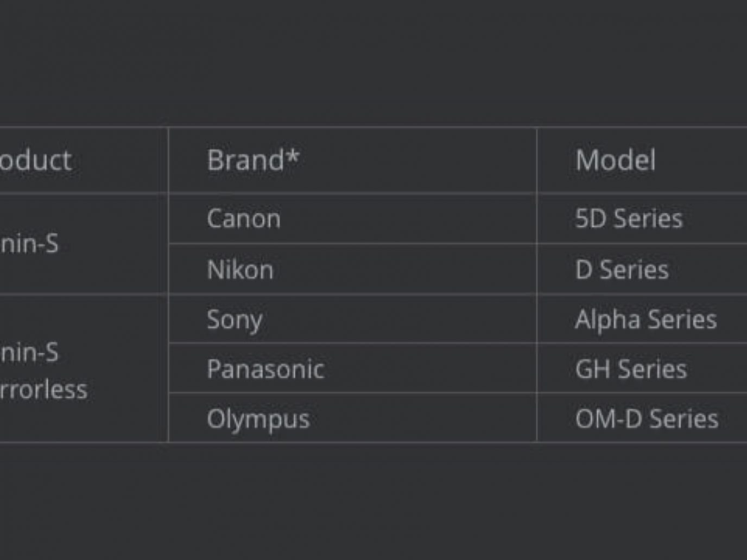Click the row border between Nikon and Sony

click(353, 294)
